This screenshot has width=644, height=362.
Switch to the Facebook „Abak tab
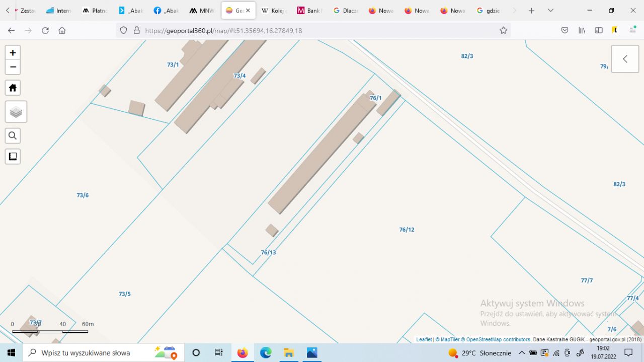pyautogui.click(x=167, y=11)
